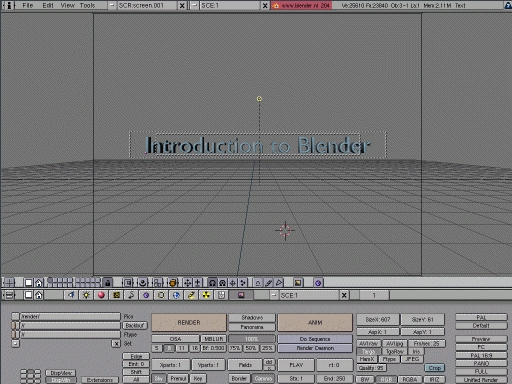Click SCR:screen.001 name field
512x384 pixels.
pos(147,5)
